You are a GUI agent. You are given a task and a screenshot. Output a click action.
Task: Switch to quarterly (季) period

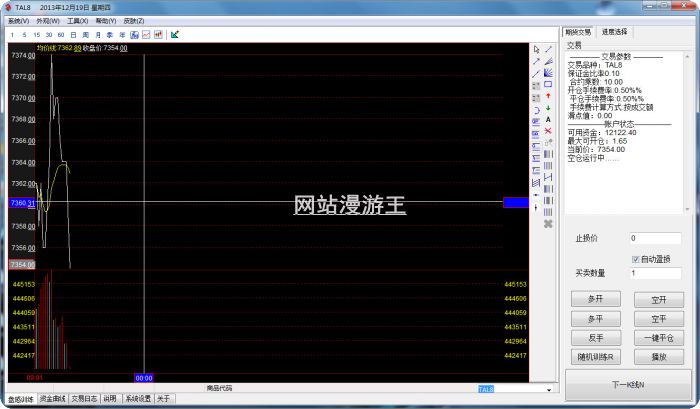tap(110, 35)
